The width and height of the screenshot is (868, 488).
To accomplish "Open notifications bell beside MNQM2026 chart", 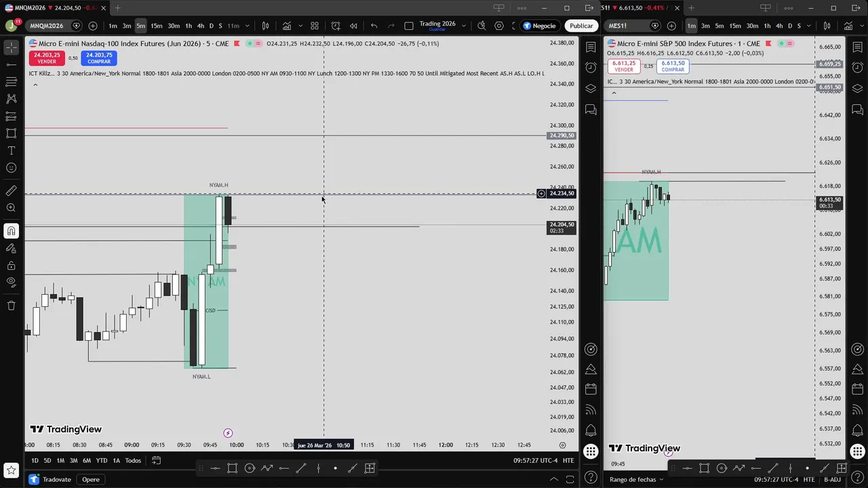I will pos(591,430).
